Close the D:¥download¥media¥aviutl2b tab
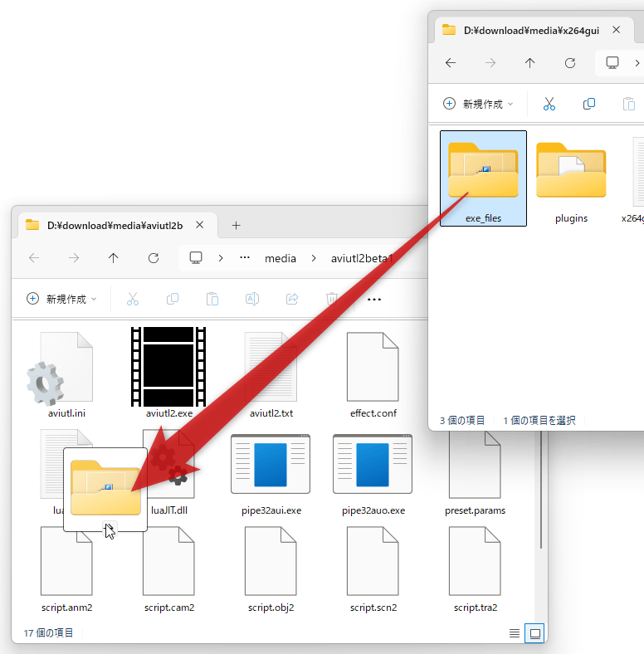Viewport: 644px width, 654px height. tap(200, 225)
